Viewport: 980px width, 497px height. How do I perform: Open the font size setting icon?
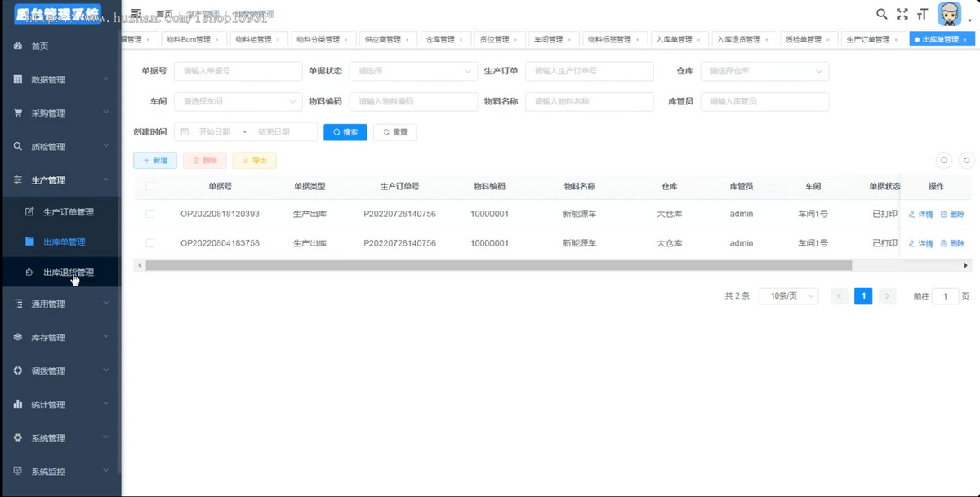pyautogui.click(x=923, y=14)
